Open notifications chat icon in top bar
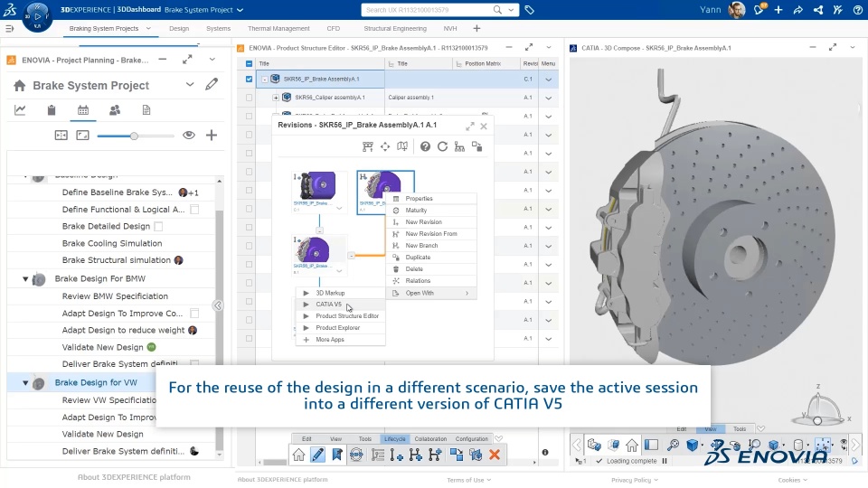This screenshot has width=868, height=488. point(759,9)
